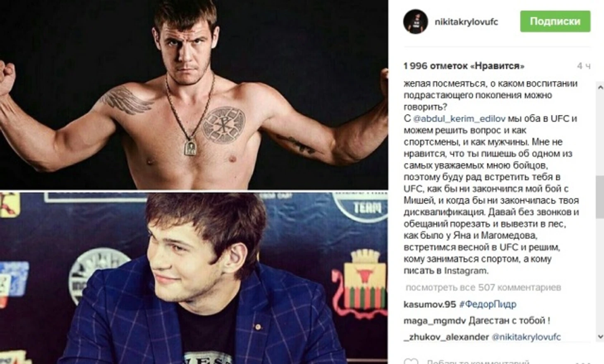Image resolution: width=604 pixels, height=364 pixels.
Task: Focus the Добавьте комментарий input field
Action: click(x=478, y=362)
